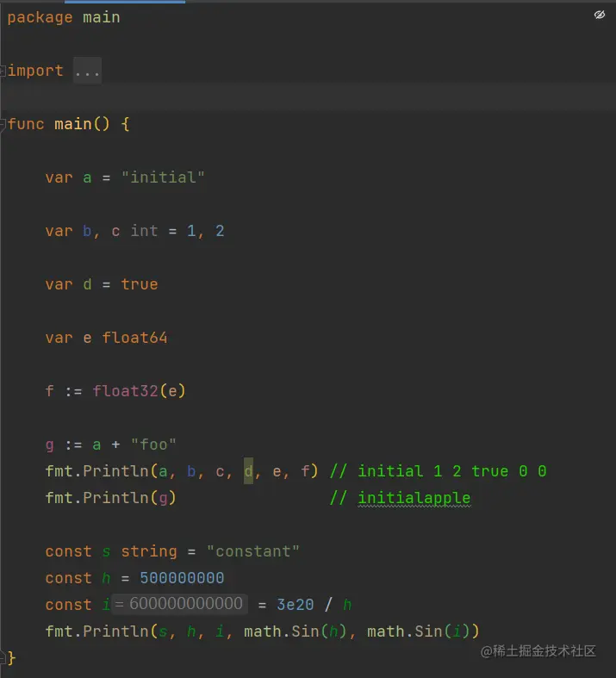Screen dimensions: 616x678
Task: Click the number 500000000
Action: [182, 578]
